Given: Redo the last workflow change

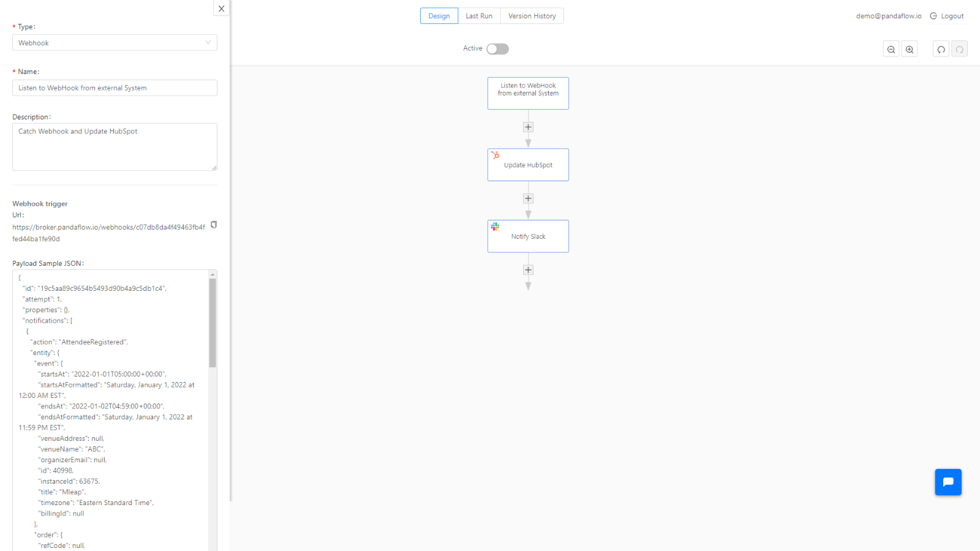Looking at the screenshot, I should pos(960,48).
